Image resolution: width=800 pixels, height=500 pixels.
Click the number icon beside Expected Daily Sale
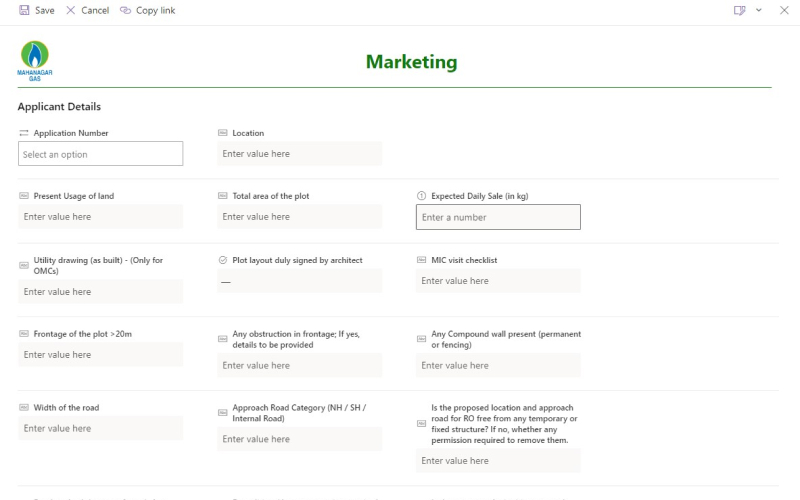tap(421, 195)
